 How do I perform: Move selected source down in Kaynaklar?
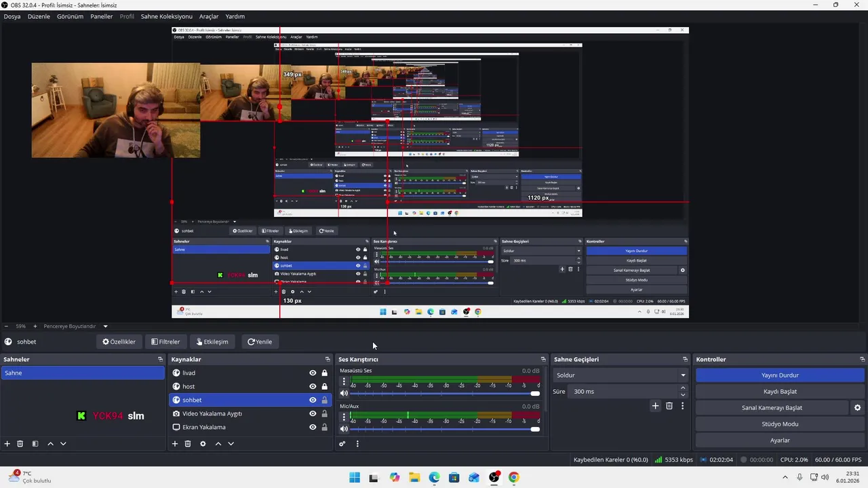pos(231,444)
